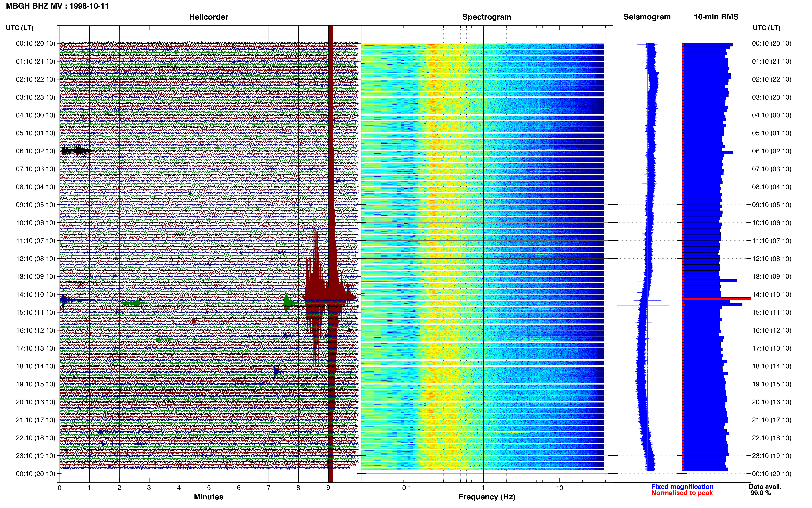This screenshot has width=812, height=508.
Task: Click the Helicorder panel heading
Action: click(x=209, y=17)
